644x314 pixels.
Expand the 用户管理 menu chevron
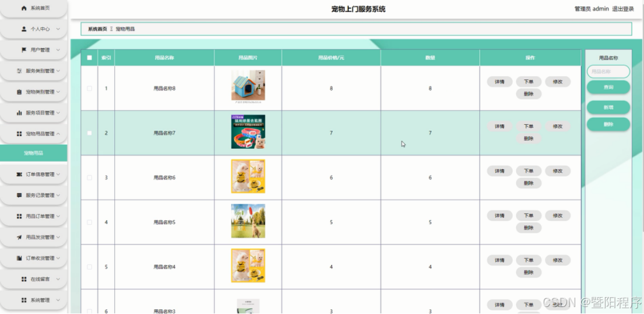tap(58, 50)
